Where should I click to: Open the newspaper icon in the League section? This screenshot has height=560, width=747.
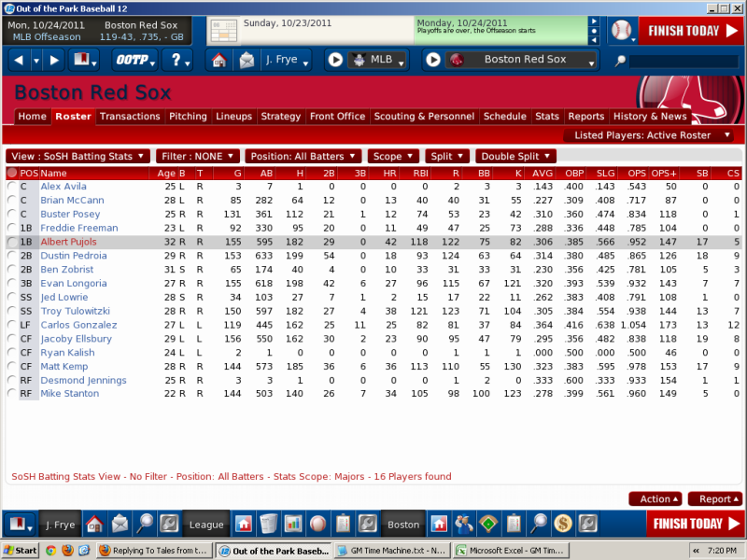(x=268, y=525)
